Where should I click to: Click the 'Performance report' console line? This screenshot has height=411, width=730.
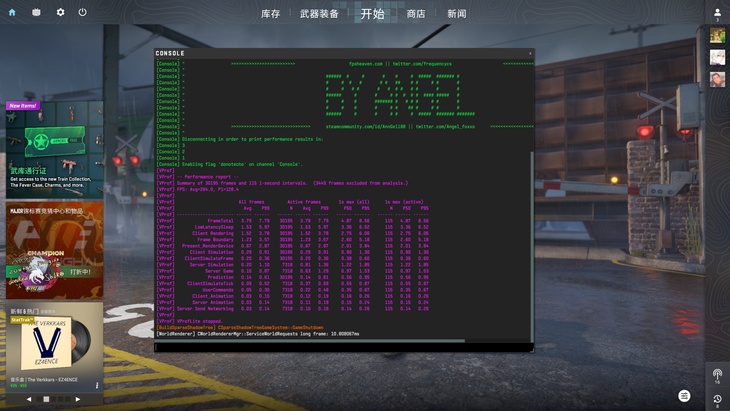click(208, 177)
